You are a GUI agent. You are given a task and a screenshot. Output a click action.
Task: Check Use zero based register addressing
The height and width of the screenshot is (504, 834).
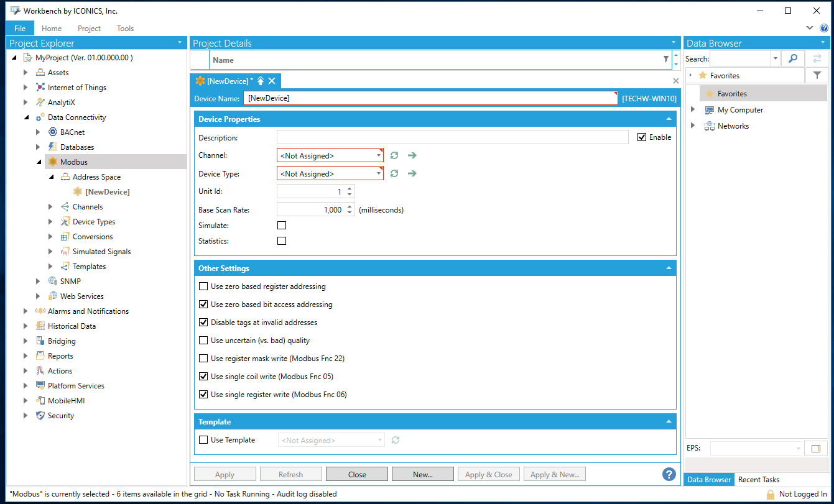(203, 286)
